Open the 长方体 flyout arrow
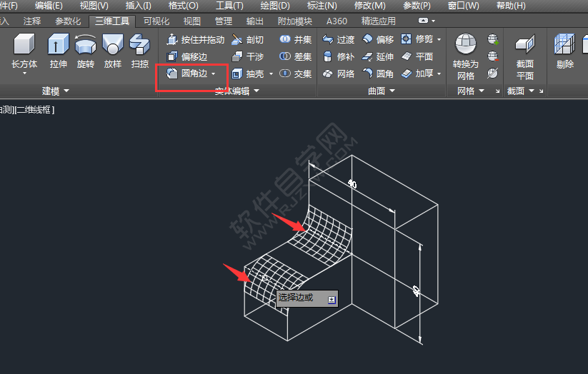Image resolution: width=588 pixels, height=374 pixels. pos(24,73)
